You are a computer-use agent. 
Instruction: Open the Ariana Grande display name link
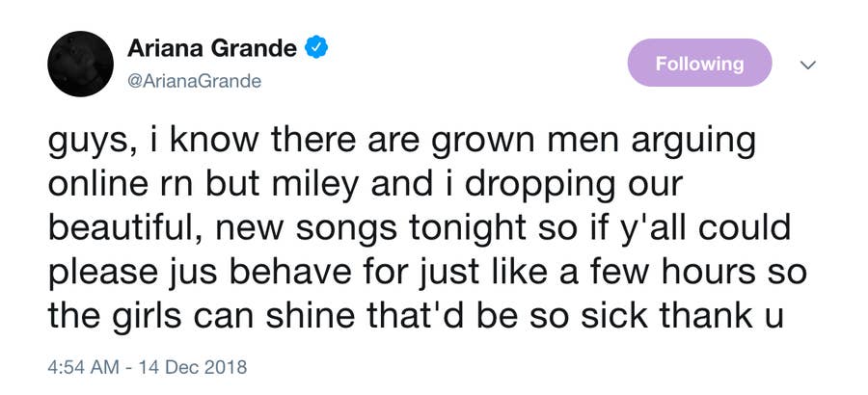(212, 46)
